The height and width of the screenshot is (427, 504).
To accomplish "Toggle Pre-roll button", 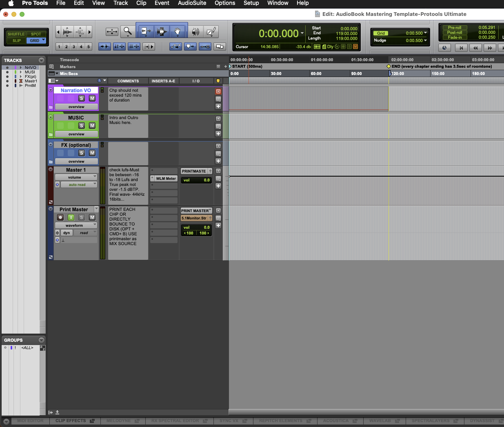I will pyautogui.click(x=455, y=28).
